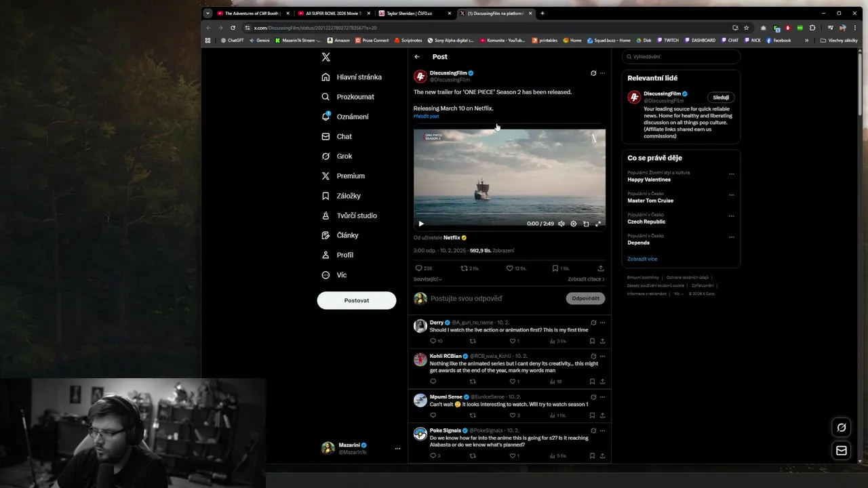Open a new browser tab

[x=542, y=13]
